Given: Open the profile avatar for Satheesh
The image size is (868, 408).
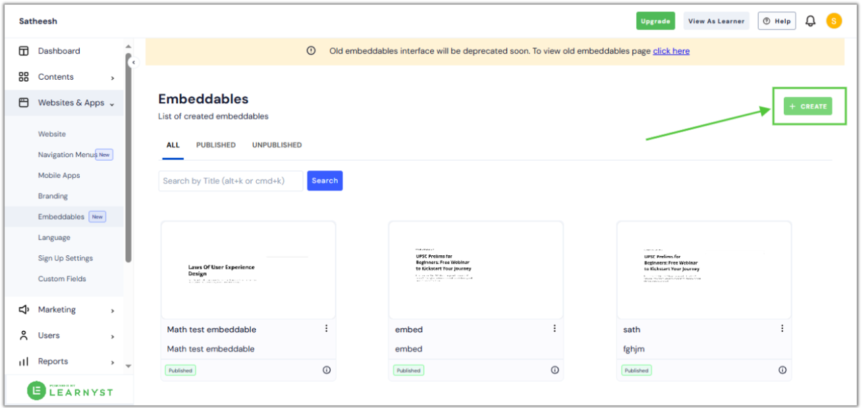Looking at the screenshot, I should coord(834,20).
